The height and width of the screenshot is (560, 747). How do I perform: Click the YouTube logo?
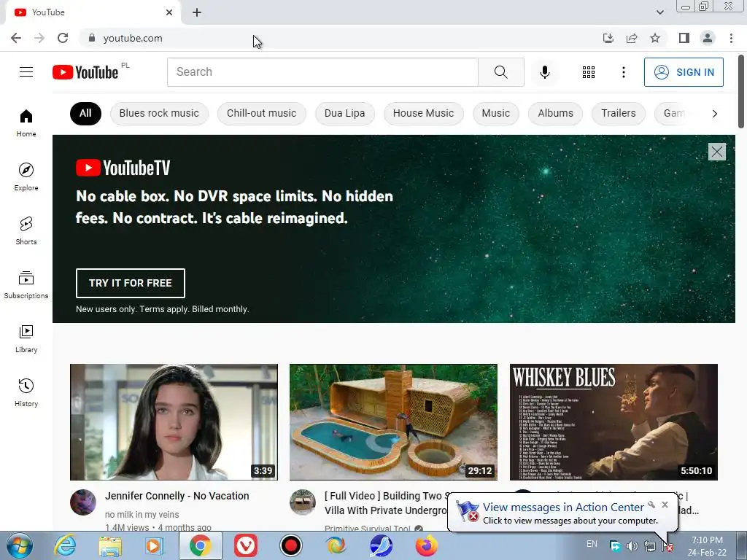[85, 72]
